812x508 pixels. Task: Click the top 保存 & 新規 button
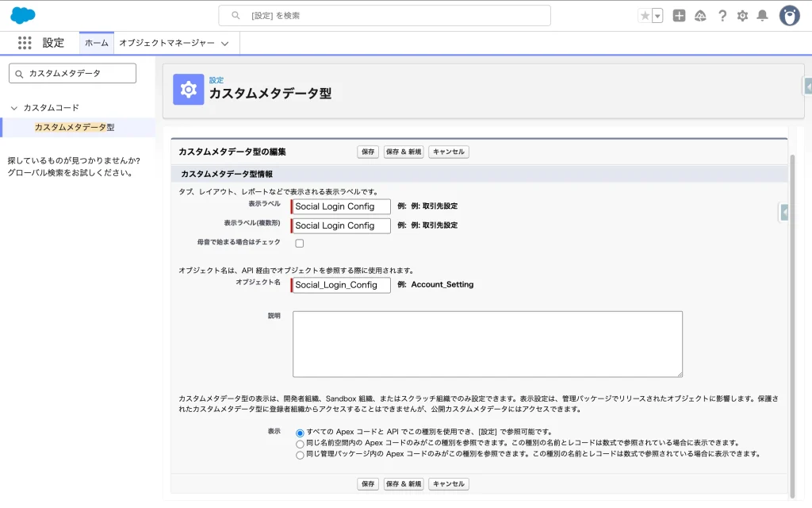(x=404, y=152)
